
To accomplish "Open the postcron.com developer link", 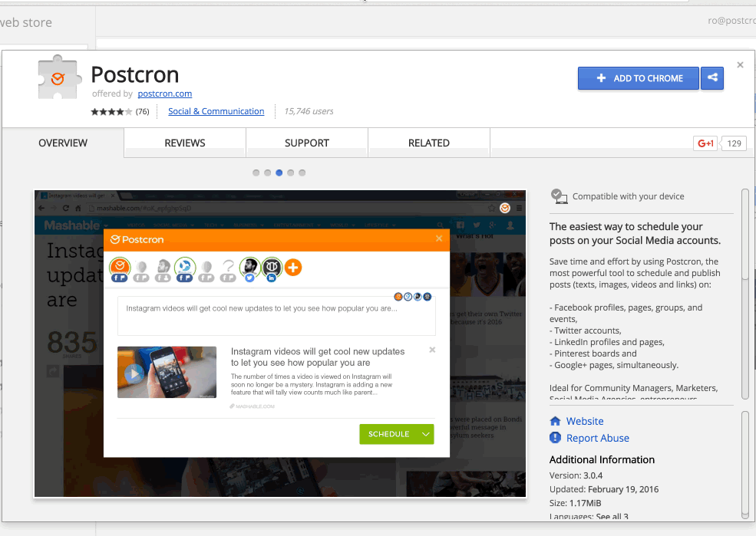I will coord(165,94).
